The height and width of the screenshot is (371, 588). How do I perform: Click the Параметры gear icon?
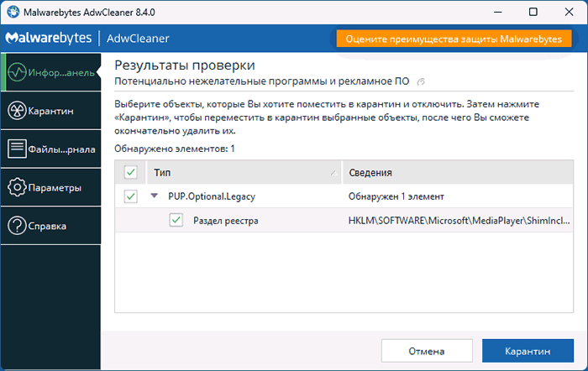18,187
